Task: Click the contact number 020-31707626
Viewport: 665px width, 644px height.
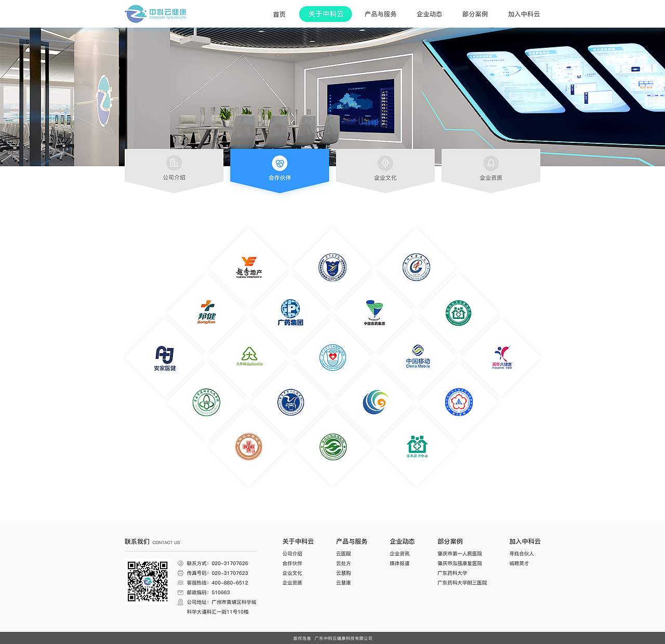Action: 230,563
